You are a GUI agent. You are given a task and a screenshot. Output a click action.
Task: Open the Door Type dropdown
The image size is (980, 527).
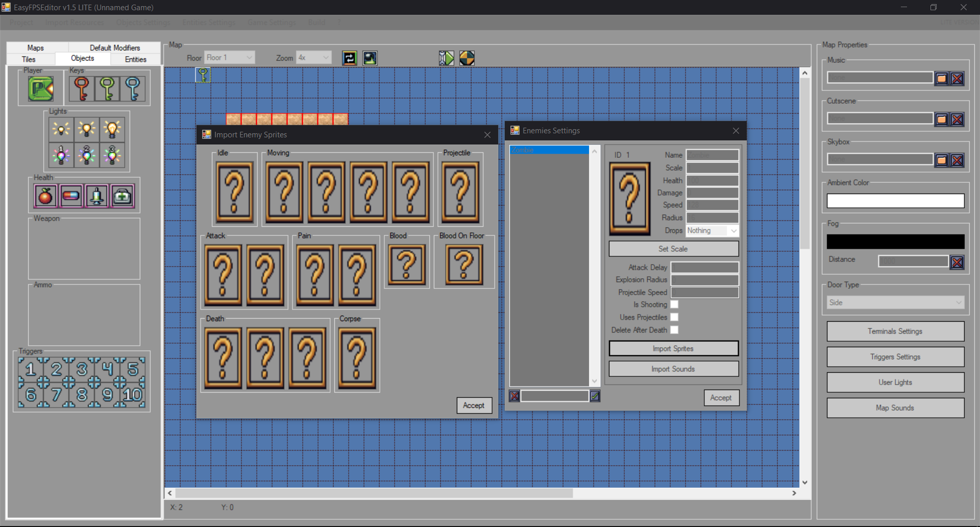pyautogui.click(x=896, y=303)
